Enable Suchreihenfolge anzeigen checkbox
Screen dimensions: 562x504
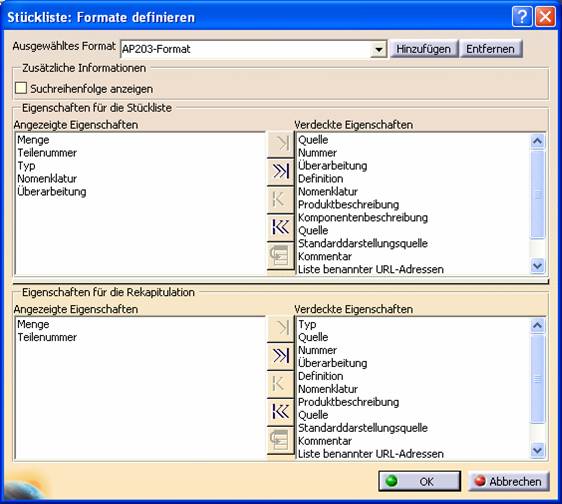point(21,88)
